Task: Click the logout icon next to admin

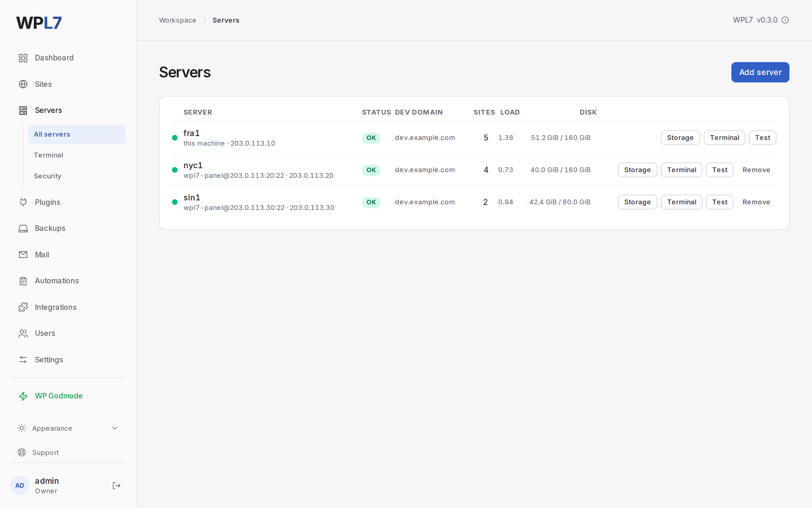Action: point(116,485)
